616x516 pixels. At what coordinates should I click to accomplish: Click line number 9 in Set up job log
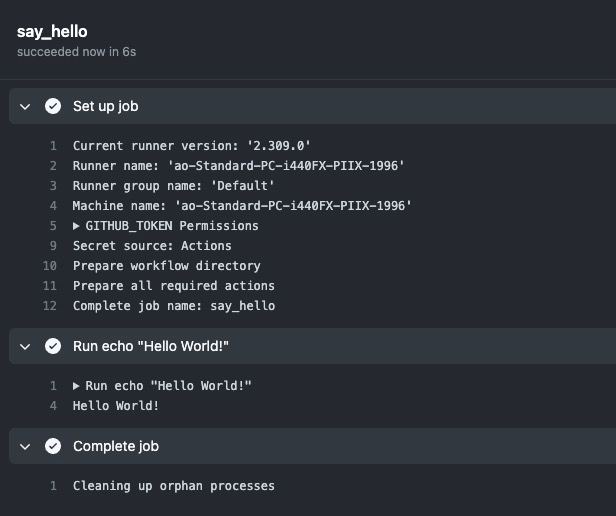tap(53, 246)
